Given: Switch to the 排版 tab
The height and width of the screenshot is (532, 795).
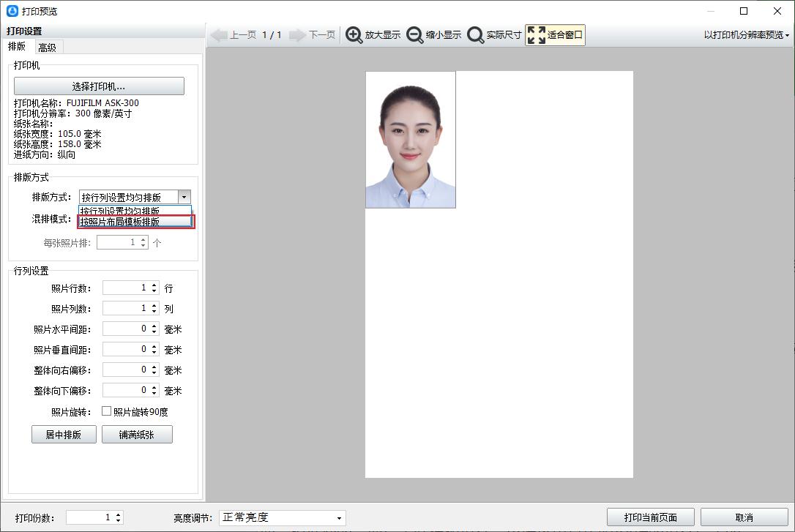Looking at the screenshot, I should 17,47.
